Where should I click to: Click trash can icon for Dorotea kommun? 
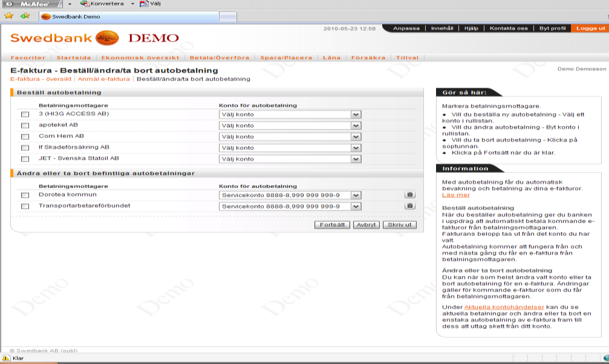point(410,195)
